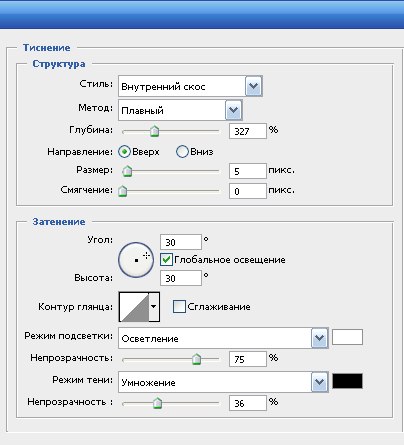Click the white highlight color swatch

point(347,337)
